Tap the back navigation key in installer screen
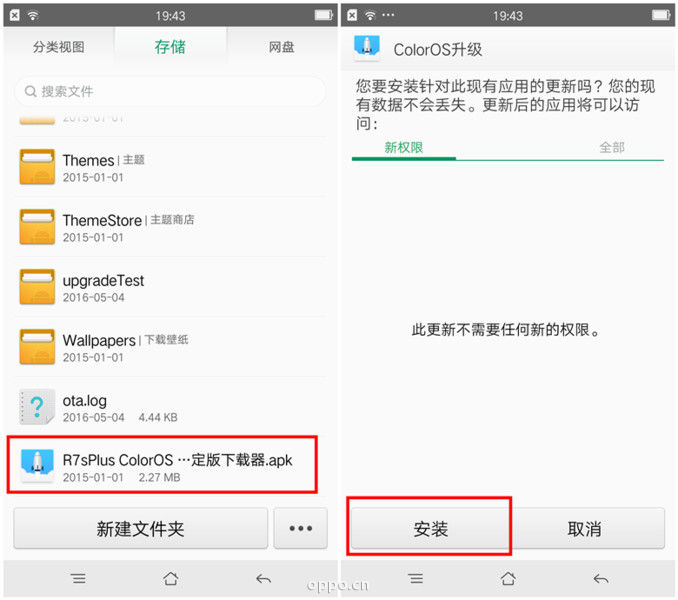The width and height of the screenshot is (678, 600). [x=601, y=578]
